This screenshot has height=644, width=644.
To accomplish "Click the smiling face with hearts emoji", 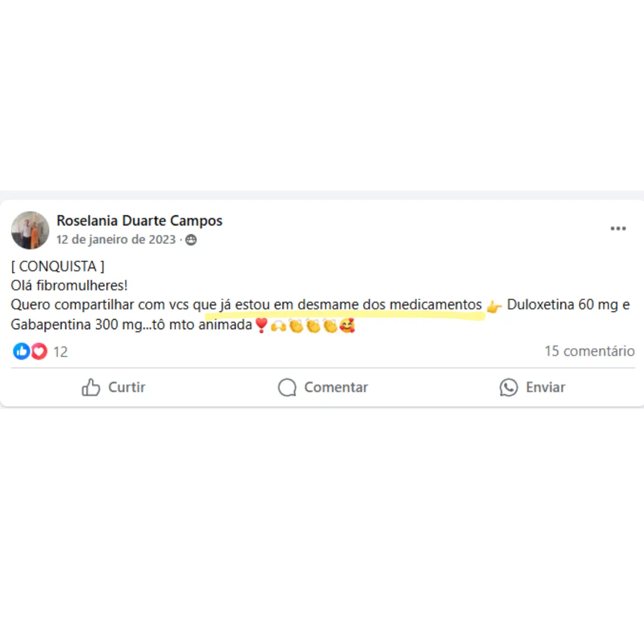I will click(348, 326).
